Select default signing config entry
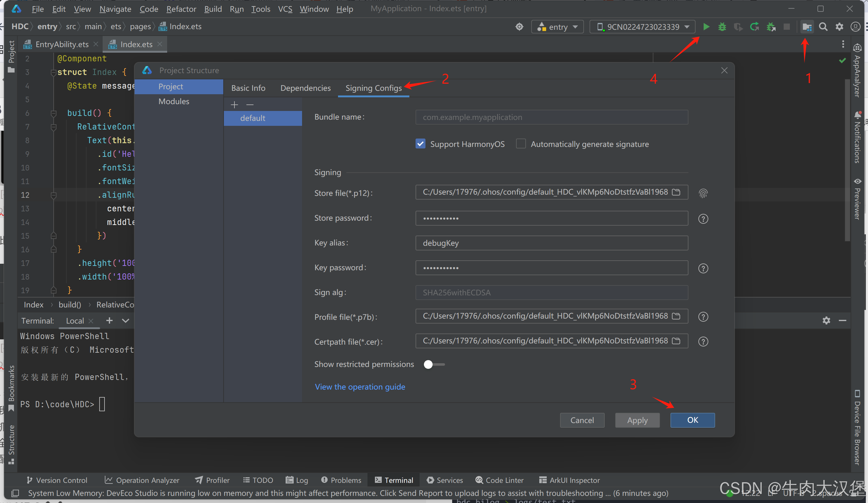 click(x=263, y=118)
